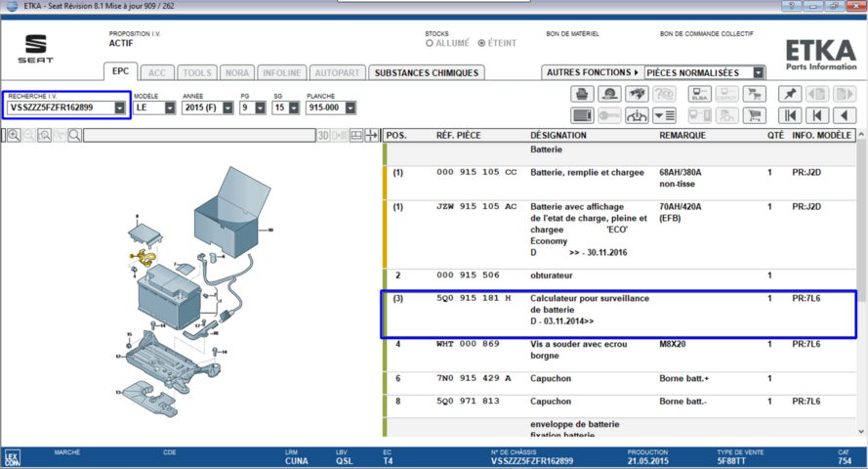Click the zoom in magnifier icon
This screenshot has width=868, height=469.
(14, 135)
